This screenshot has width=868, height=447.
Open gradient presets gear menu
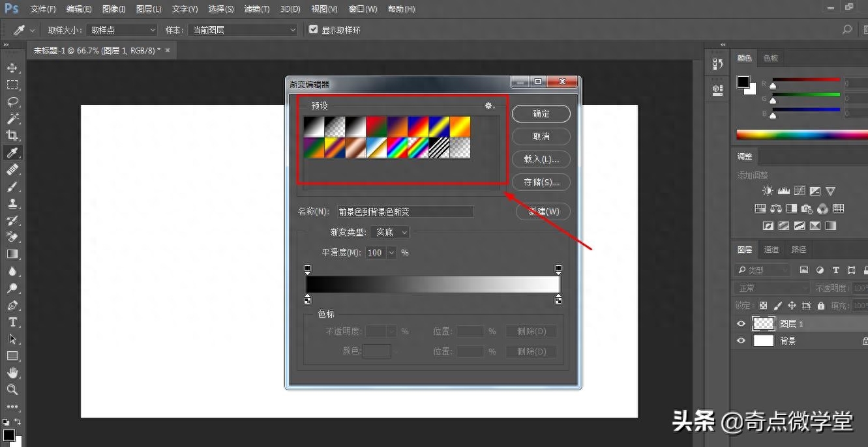[489, 106]
